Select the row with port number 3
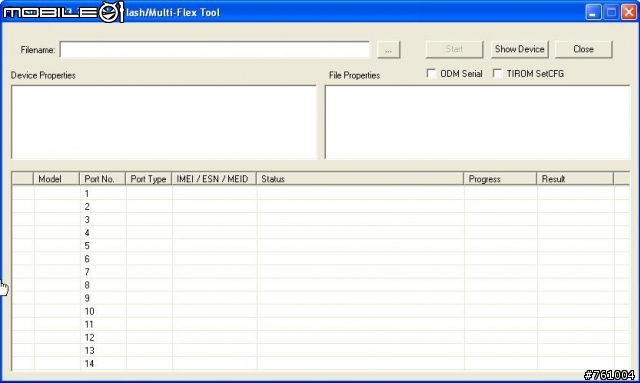This screenshot has height=383, width=640. click(x=321, y=219)
